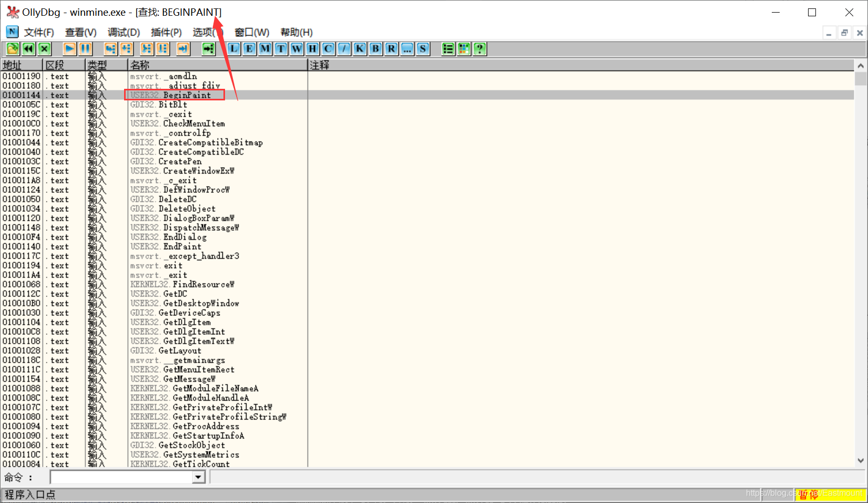Open the 窗口(W) menu
This screenshot has height=503, width=868.
tap(252, 33)
